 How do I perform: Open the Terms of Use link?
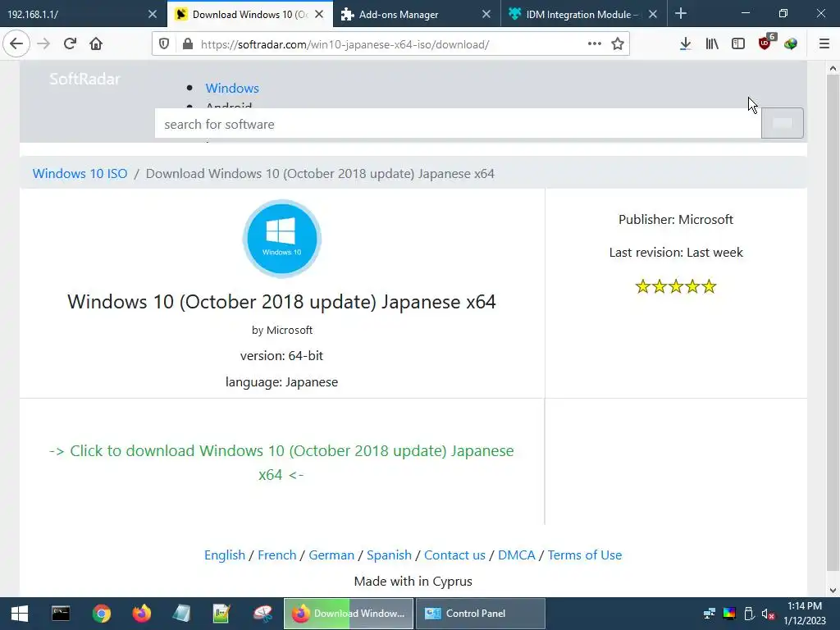pyautogui.click(x=584, y=555)
